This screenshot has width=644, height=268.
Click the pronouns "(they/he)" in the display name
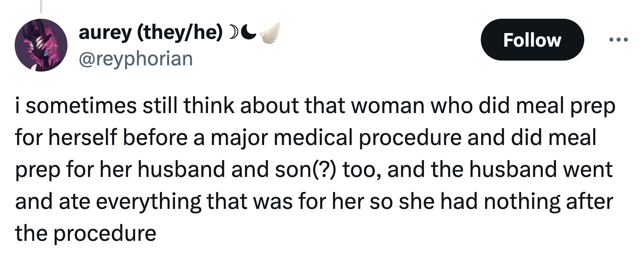click(x=180, y=32)
